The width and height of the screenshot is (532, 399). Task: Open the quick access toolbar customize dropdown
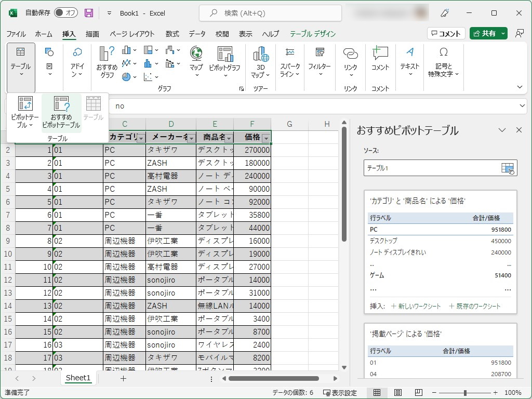tap(109, 13)
